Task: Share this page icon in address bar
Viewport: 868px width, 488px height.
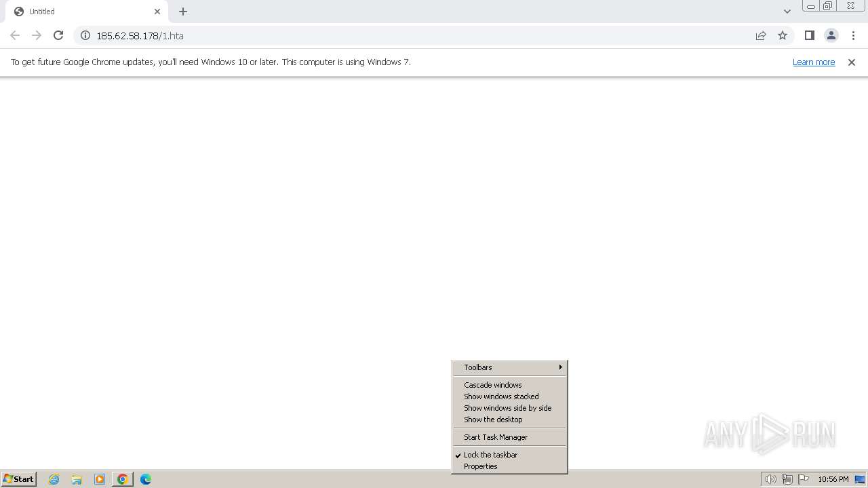Action: coord(761,35)
